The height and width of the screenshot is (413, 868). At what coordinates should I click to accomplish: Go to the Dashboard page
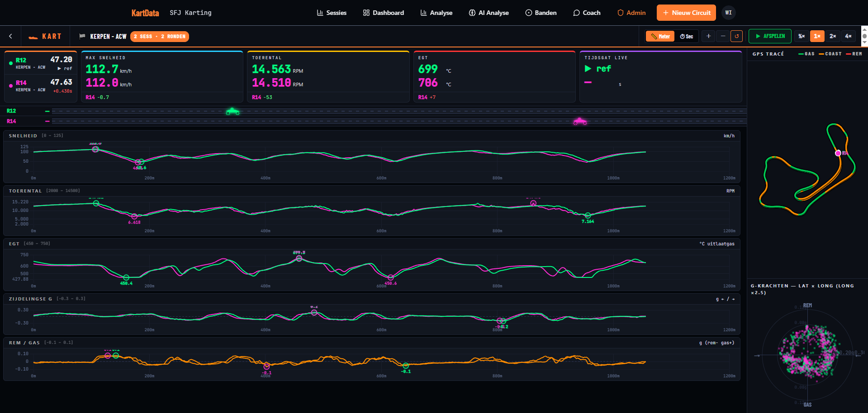[384, 13]
